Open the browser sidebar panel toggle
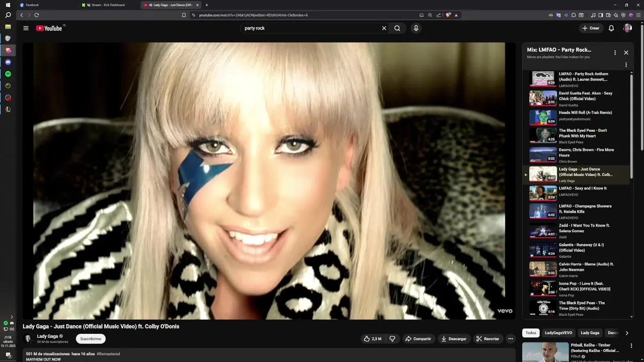Screen dimensions: 644x362 (x=601, y=15)
